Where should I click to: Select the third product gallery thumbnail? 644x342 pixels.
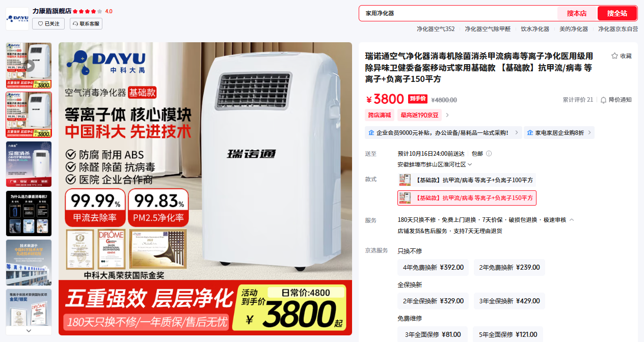[29, 164]
